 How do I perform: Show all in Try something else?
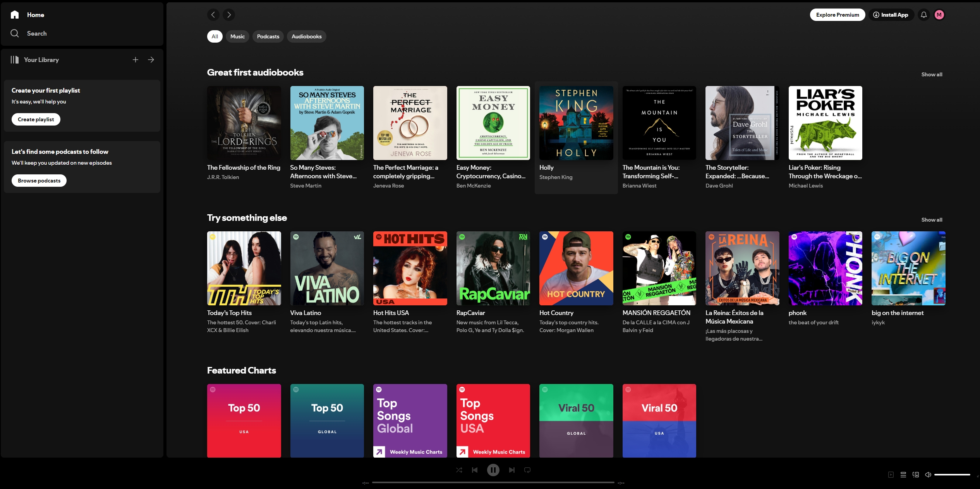click(x=932, y=220)
